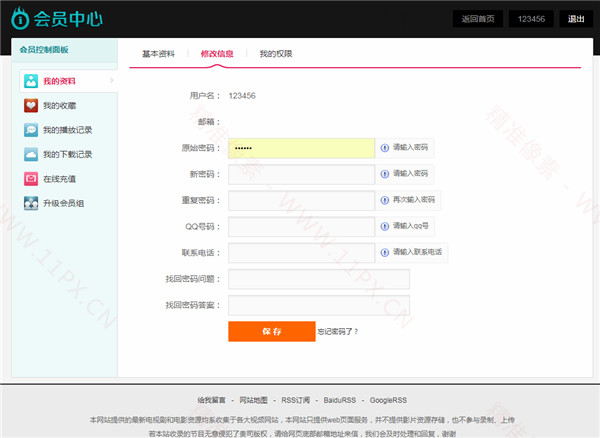Click the info icon beside 新密码 field
600x438 pixels.
click(385, 174)
